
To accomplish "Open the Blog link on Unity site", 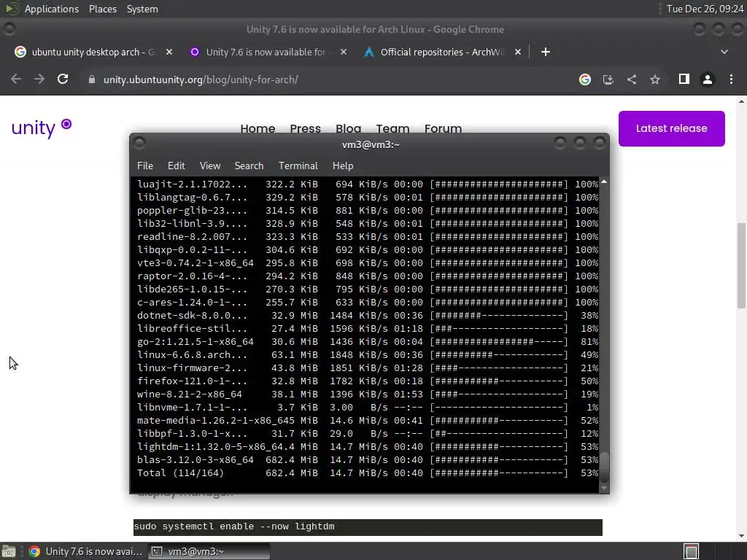I will coord(348,128).
